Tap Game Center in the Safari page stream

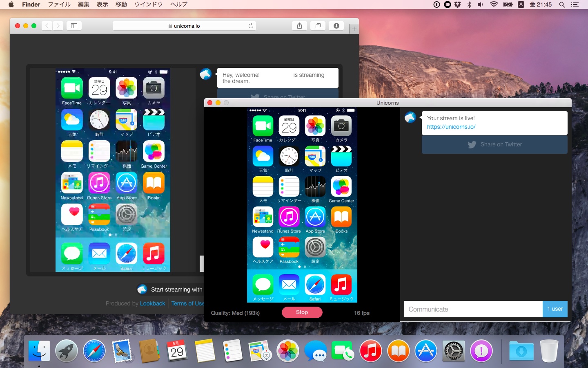pos(154,151)
